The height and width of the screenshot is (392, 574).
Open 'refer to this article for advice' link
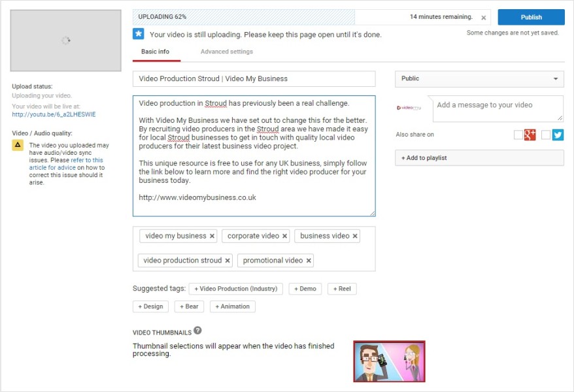[66, 164]
